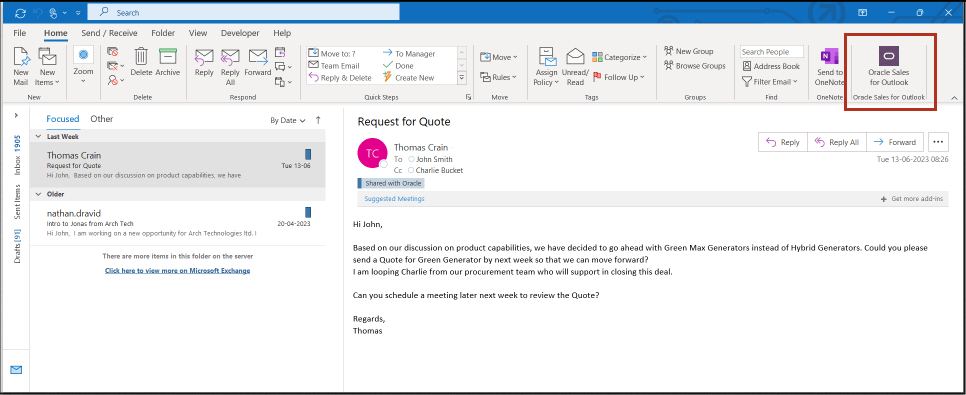Open the Address Book
Viewport: 966px width, 395px height.
coord(771,66)
